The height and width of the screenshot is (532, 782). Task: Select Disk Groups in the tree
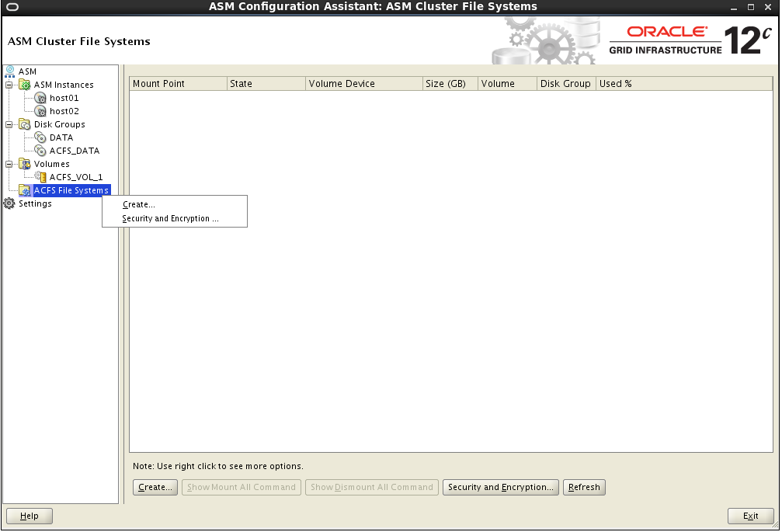pyautogui.click(x=59, y=124)
